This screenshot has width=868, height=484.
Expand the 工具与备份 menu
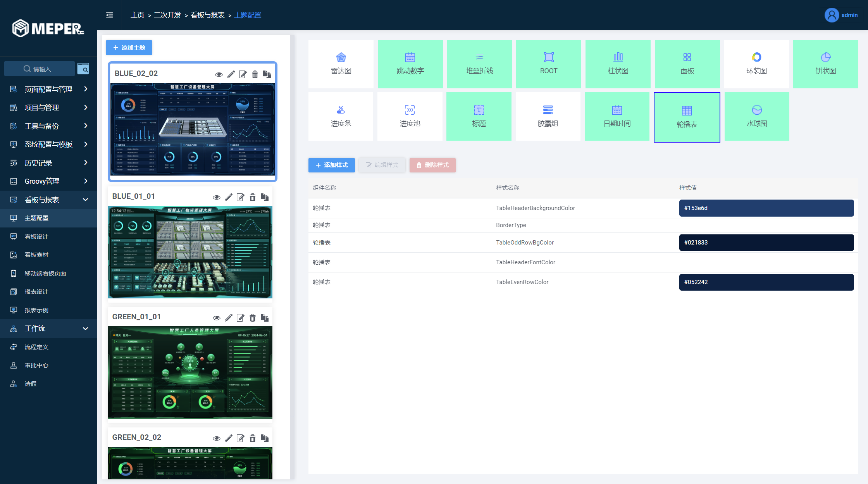(x=48, y=126)
